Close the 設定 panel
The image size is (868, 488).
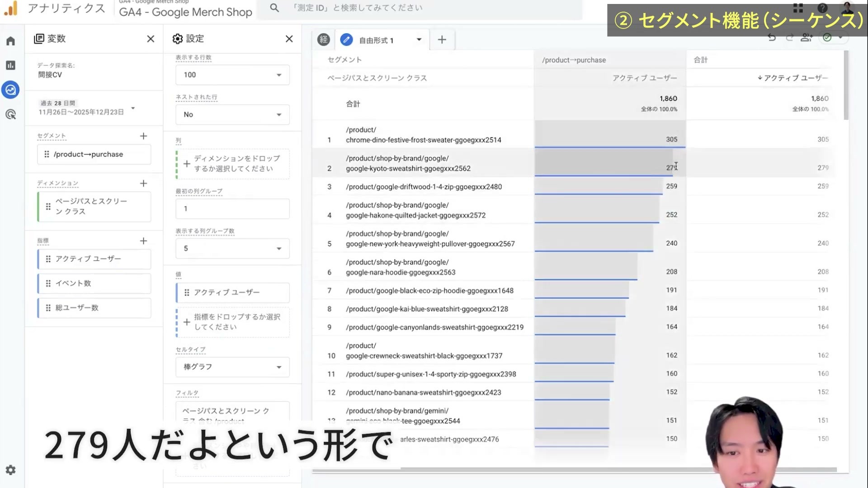point(289,39)
